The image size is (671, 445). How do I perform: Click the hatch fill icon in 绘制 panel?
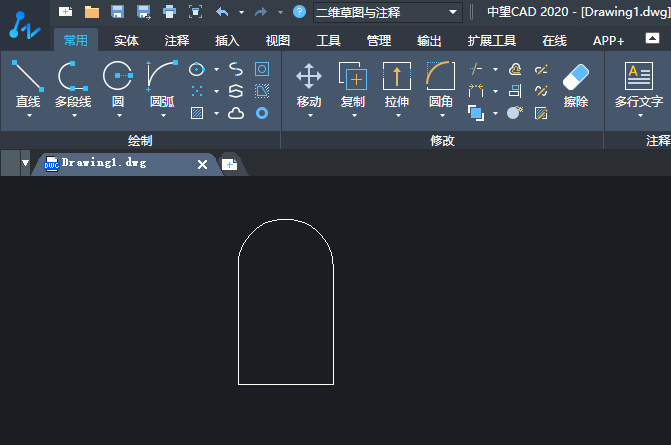tap(197, 113)
